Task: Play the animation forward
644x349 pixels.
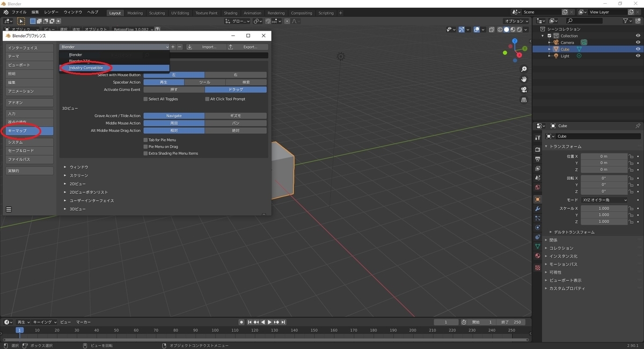Action: click(269, 322)
